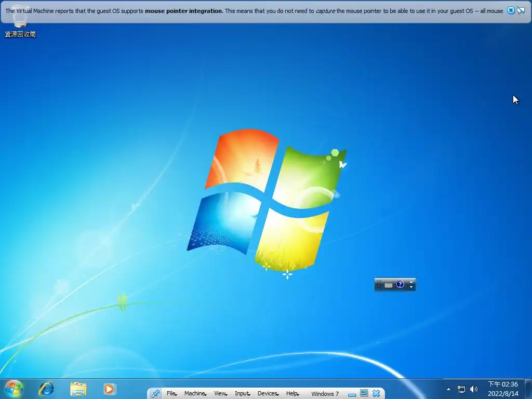Exit fullscreen using mini toolbar restore icon

(364, 393)
